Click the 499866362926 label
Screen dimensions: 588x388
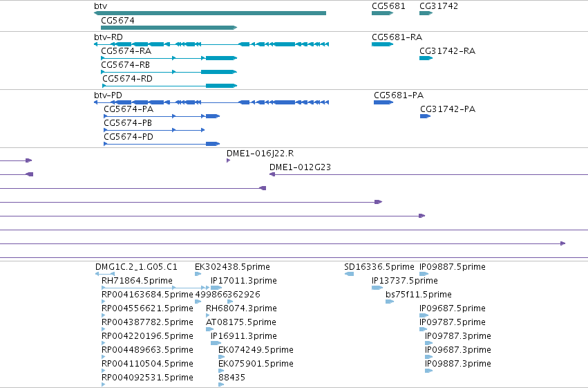(227, 295)
